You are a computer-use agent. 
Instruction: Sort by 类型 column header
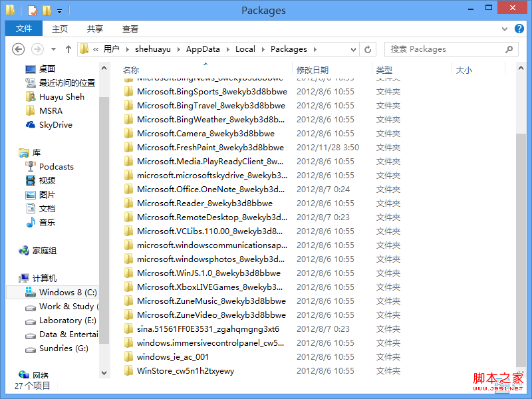(384, 70)
